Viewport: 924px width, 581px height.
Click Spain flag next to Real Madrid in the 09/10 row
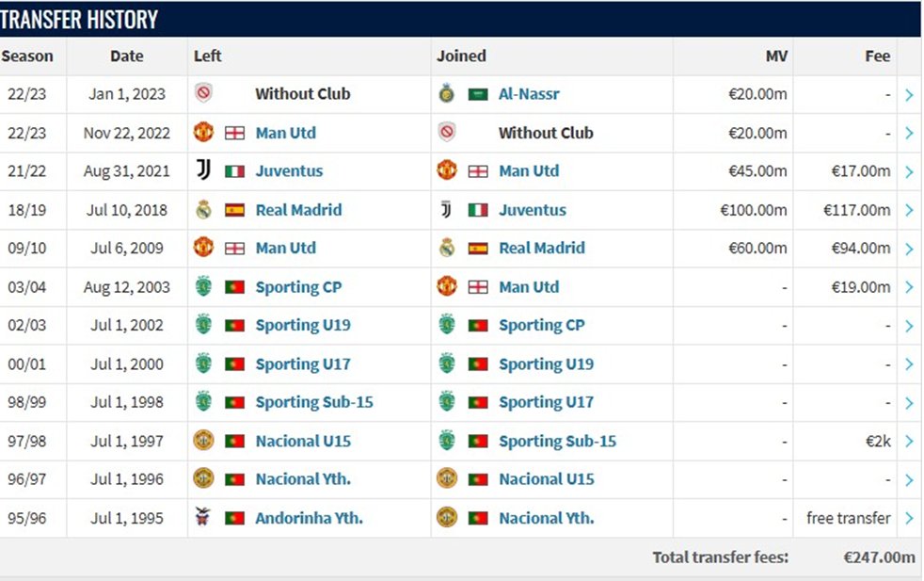478,249
